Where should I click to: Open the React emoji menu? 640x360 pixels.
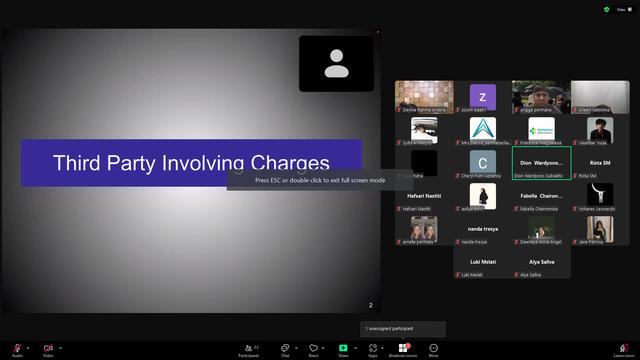click(313, 350)
